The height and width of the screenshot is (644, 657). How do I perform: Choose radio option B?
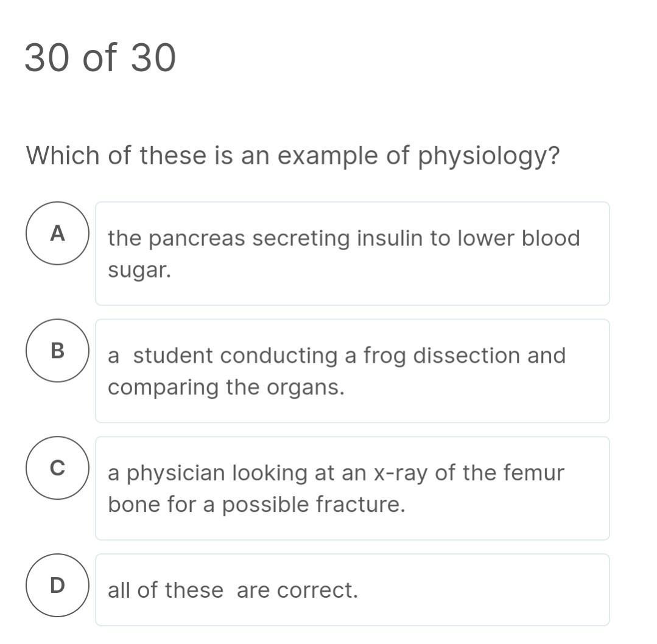coord(57,351)
